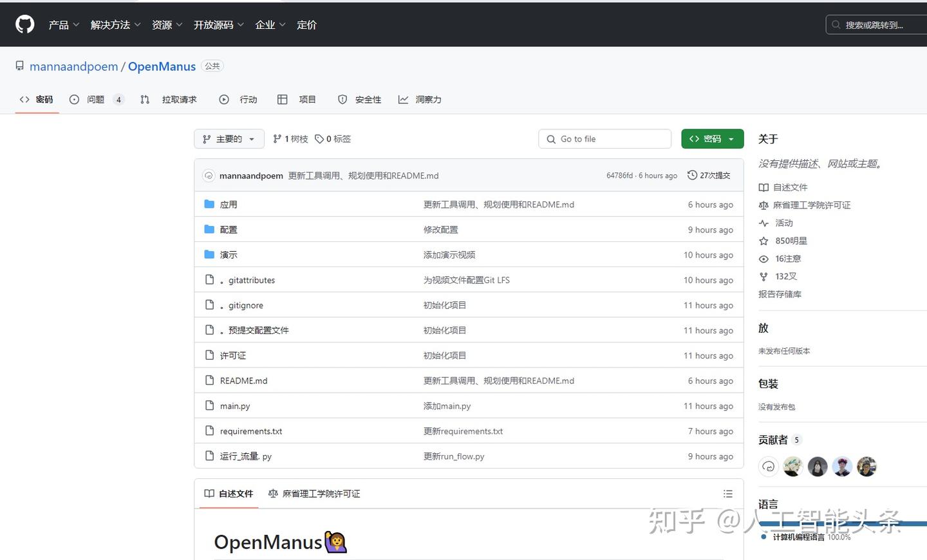The height and width of the screenshot is (560, 927).
Task: Expand the 主要的 branch dropdown
Action: point(229,138)
